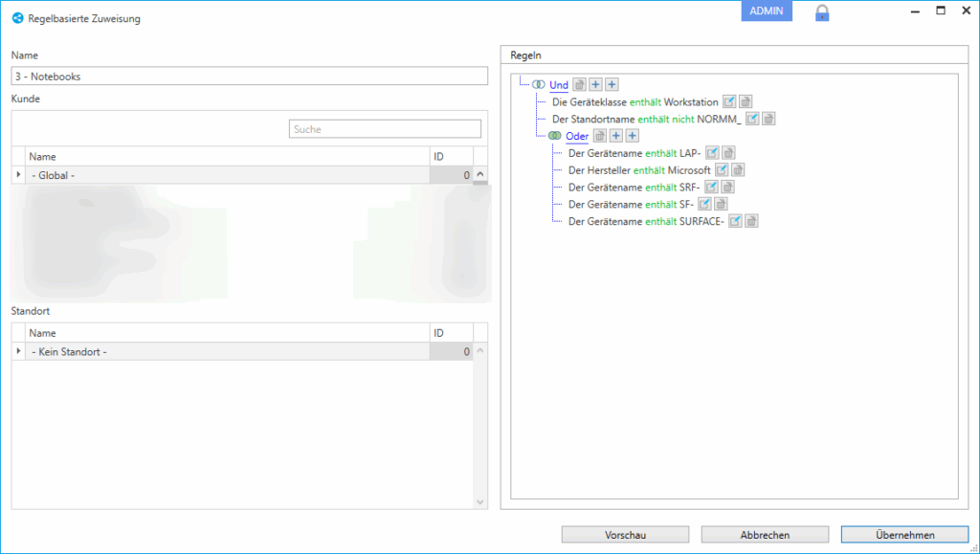This screenshot has height=554, width=980.
Task: Delete the Gerätename enthält SF- rule
Action: (x=721, y=204)
